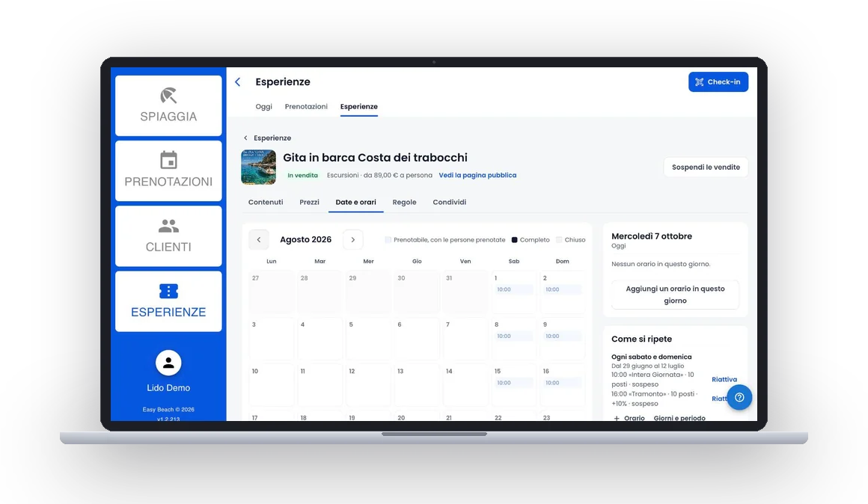Image resolution: width=868 pixels, height=504 pixels.
Task: Open the help question-mark bubble
Action: point(739,397)
